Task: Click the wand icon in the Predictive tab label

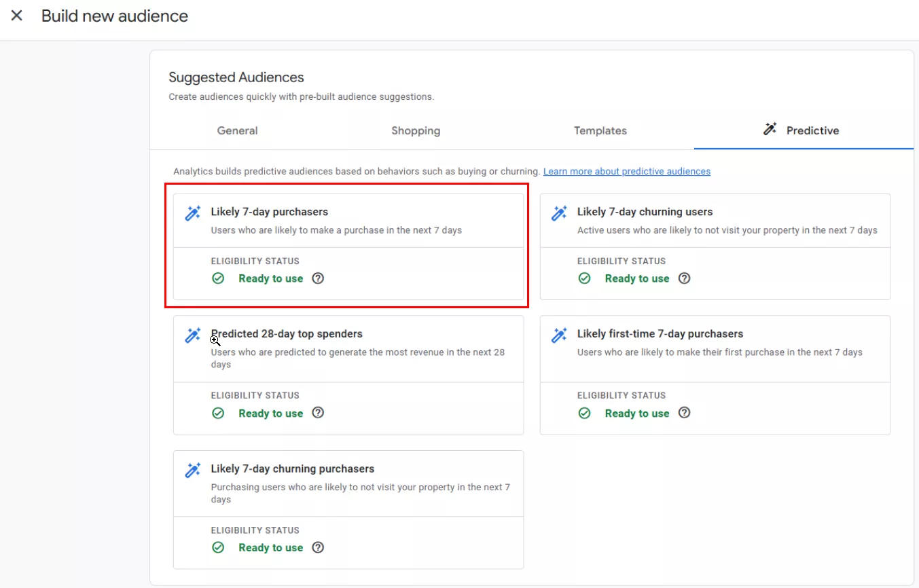Action: coord(768,130)
